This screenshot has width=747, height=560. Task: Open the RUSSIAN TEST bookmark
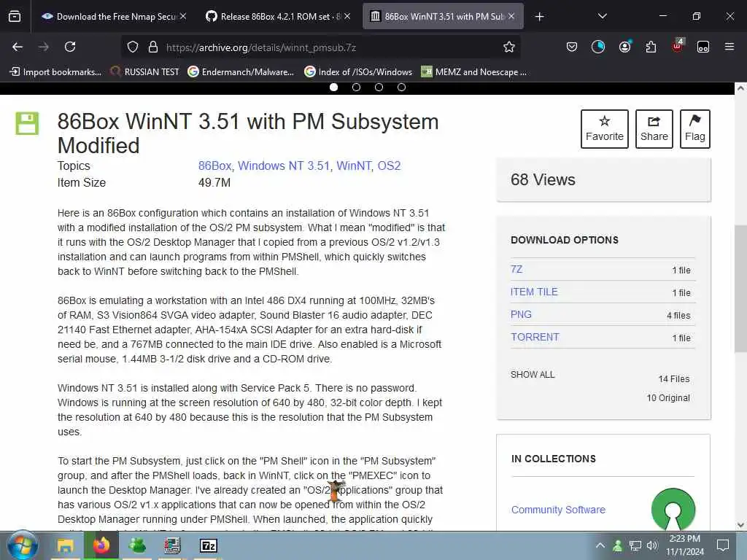[145, 72]
